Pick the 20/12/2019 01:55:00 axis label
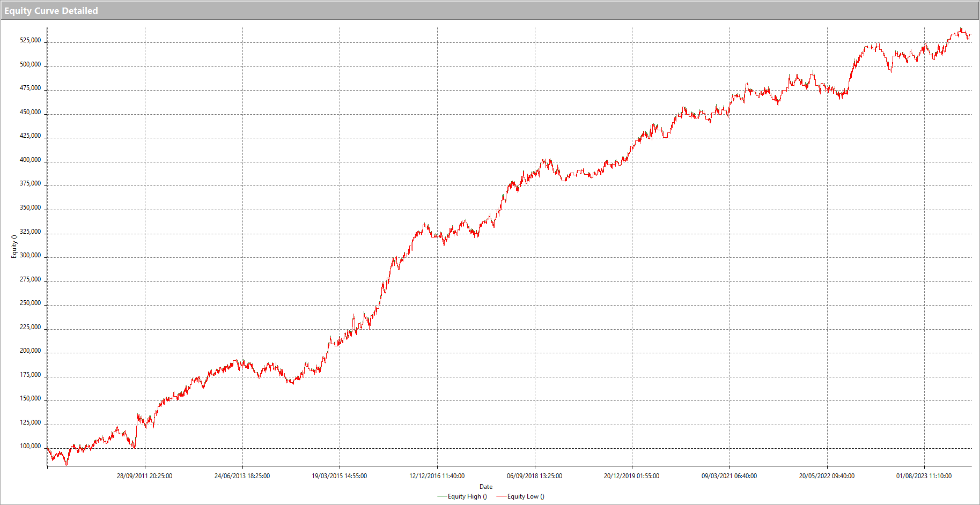 point(631,476)
